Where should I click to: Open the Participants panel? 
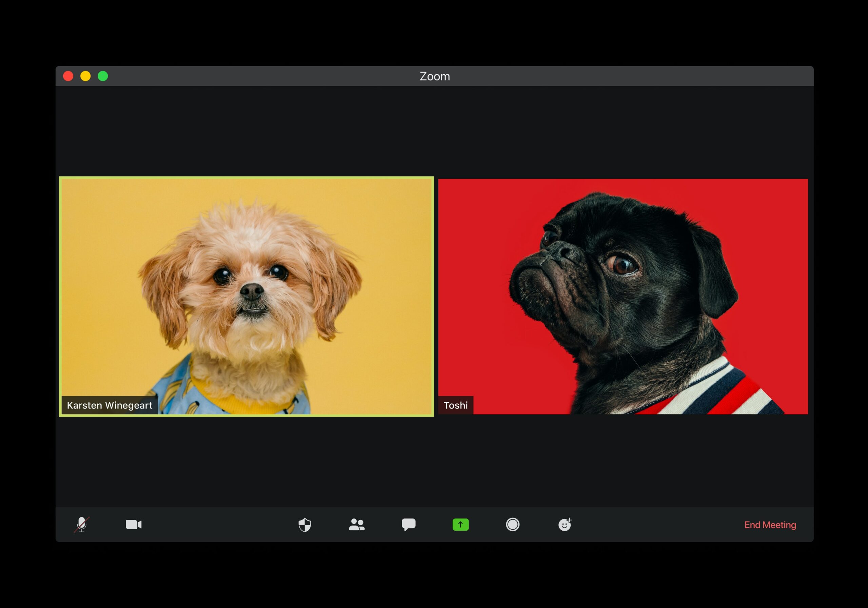[x=356, y=525]
